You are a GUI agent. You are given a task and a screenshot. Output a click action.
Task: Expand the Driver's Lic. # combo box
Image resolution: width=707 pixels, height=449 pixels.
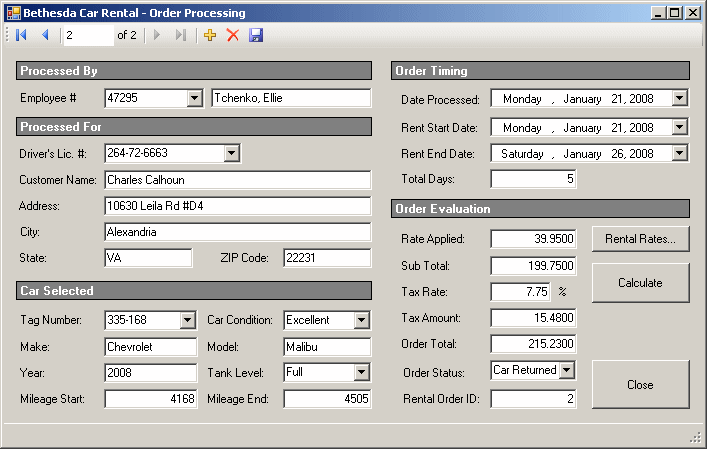[x=231, y=153]
